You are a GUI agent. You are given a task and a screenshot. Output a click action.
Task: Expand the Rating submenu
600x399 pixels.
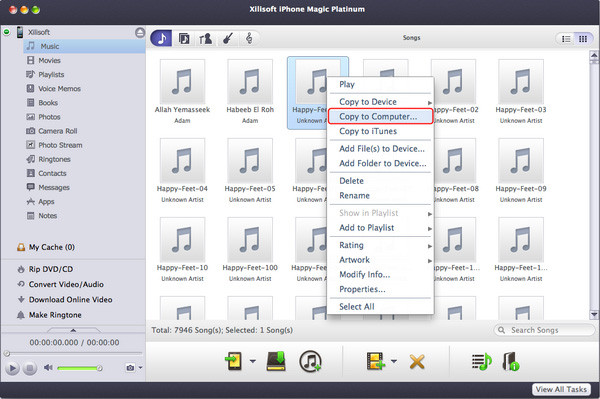[x=381, y=245]
